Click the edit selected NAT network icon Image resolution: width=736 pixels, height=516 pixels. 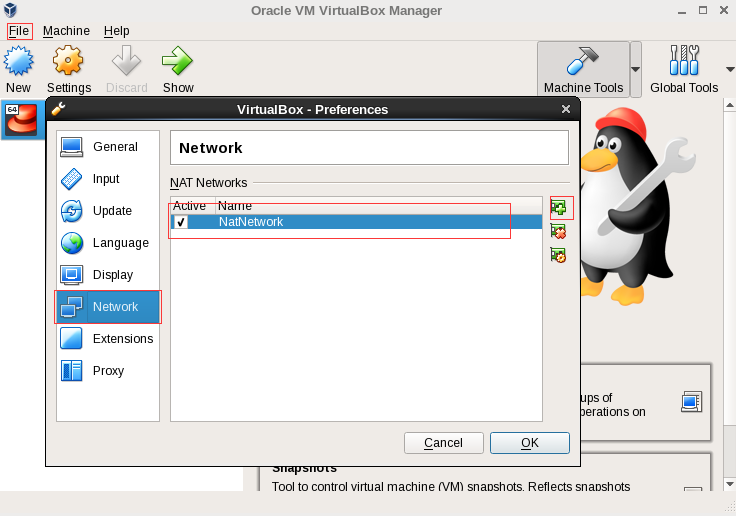click(559, 255)
